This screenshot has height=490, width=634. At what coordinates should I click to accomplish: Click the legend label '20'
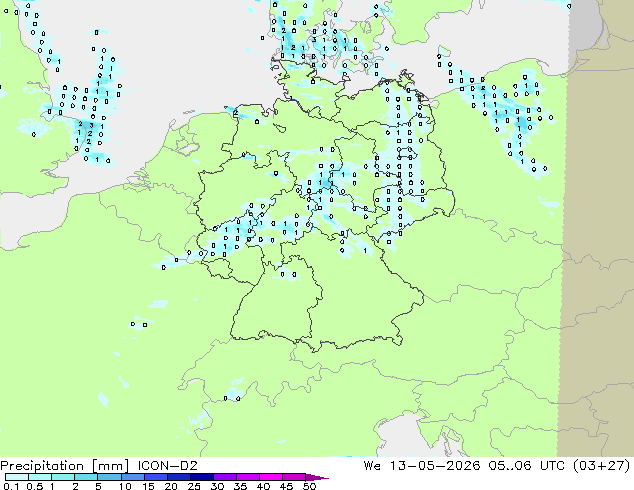pos(171,486)
